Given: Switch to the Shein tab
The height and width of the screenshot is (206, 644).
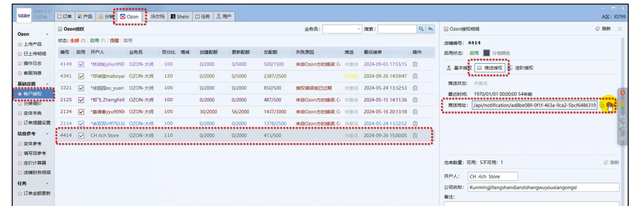Looking at the screenshot, I should 180,17.
